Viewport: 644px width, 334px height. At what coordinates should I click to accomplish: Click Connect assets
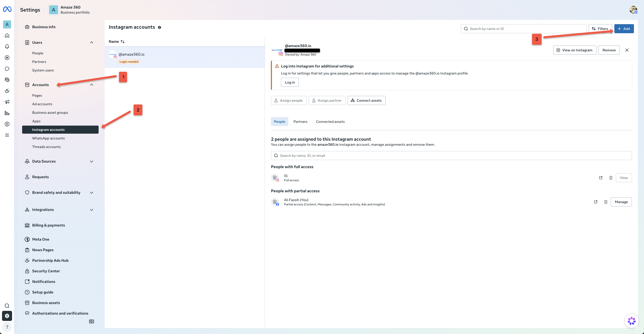point(367,100)
